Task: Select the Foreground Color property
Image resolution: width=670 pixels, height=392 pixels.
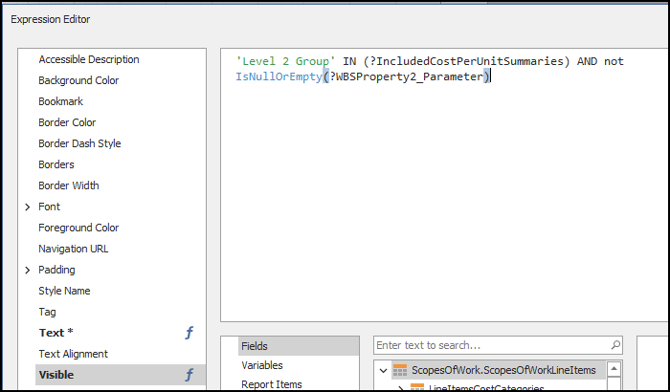Action: pyautogui.click(x=79, y=227)
